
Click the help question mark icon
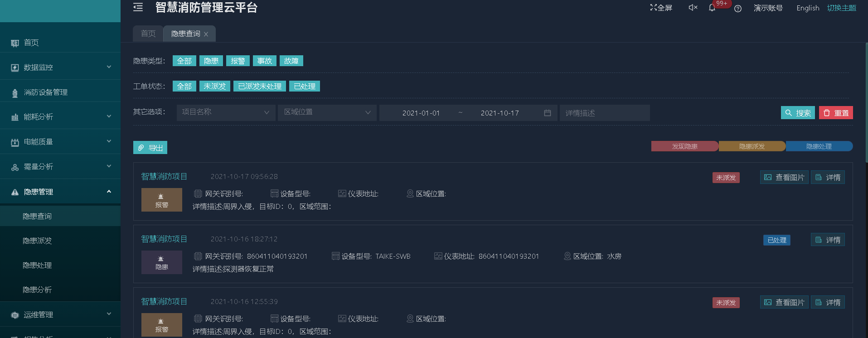(x=738, y=9)
